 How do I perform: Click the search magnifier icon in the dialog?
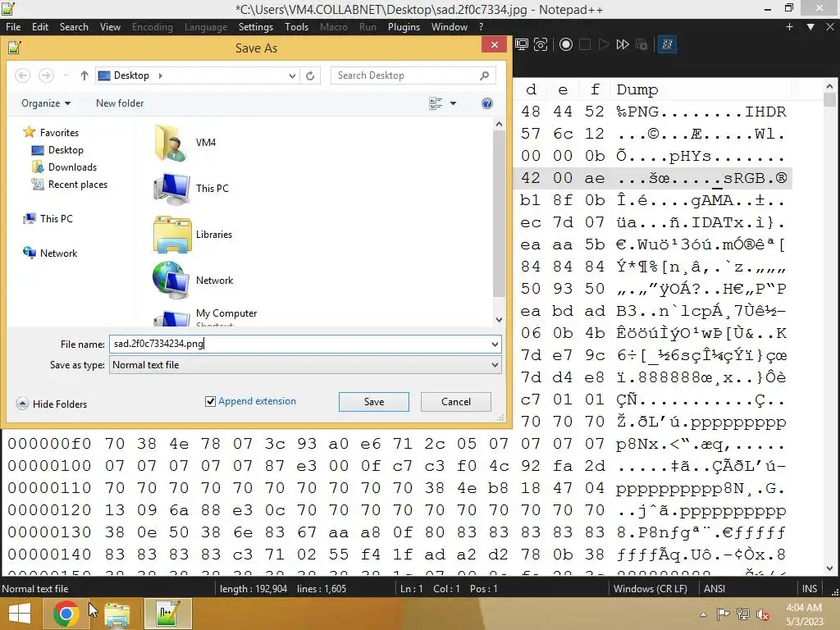tap(484, 75)
